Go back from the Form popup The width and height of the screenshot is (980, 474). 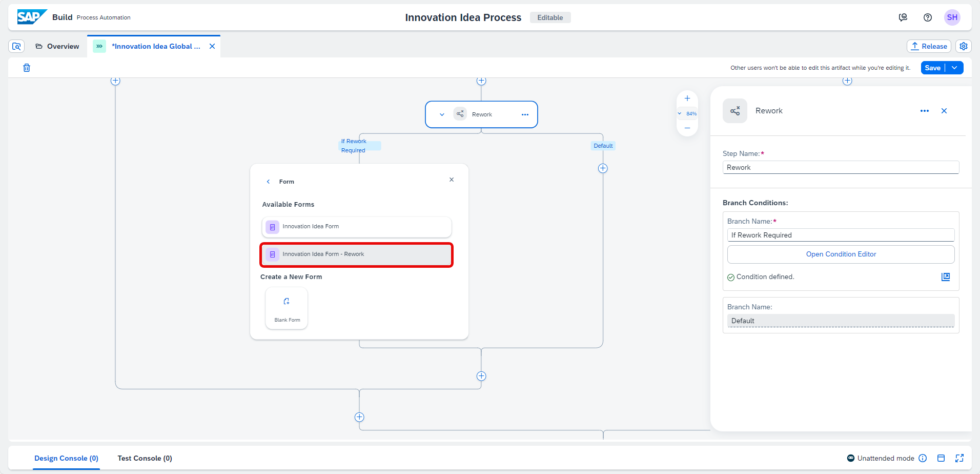click(x=268, y=182)
